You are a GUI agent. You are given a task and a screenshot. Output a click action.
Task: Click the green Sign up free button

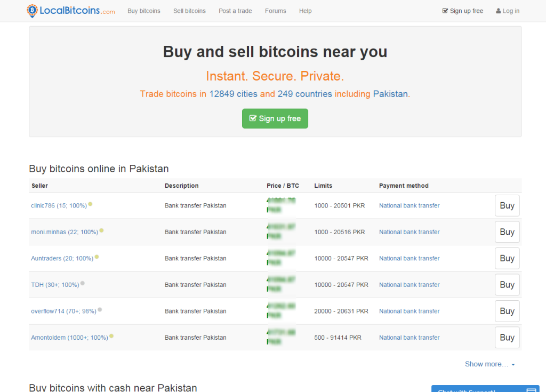275,118
